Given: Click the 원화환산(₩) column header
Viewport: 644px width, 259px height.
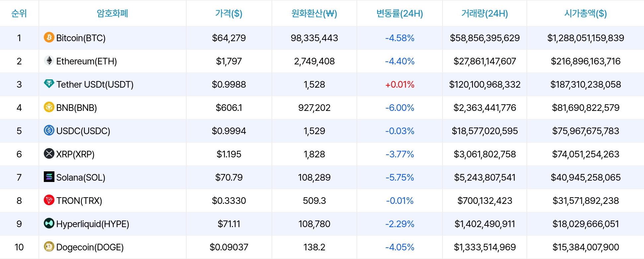Looking at the screenshot, I should pos(314,13).
